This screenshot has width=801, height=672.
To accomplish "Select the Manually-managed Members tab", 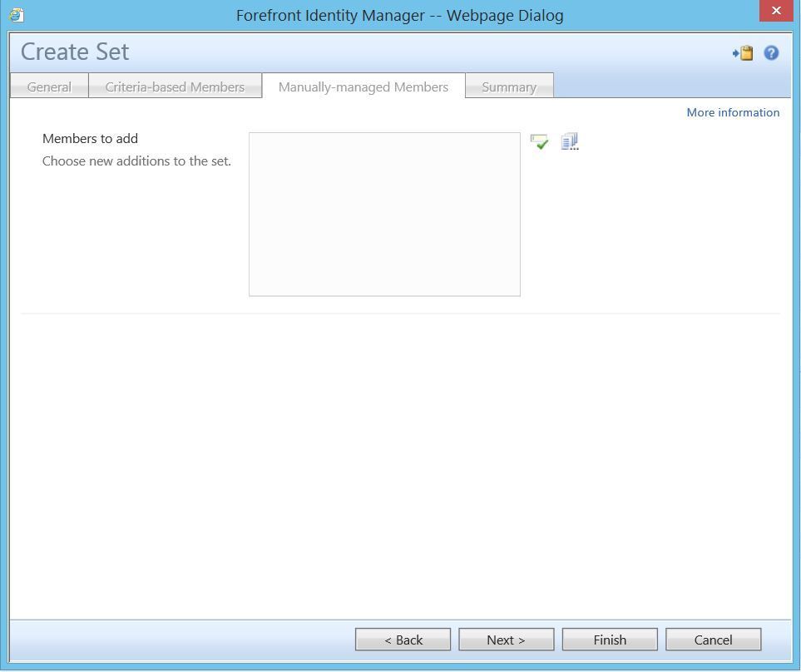I will (363, 86).
